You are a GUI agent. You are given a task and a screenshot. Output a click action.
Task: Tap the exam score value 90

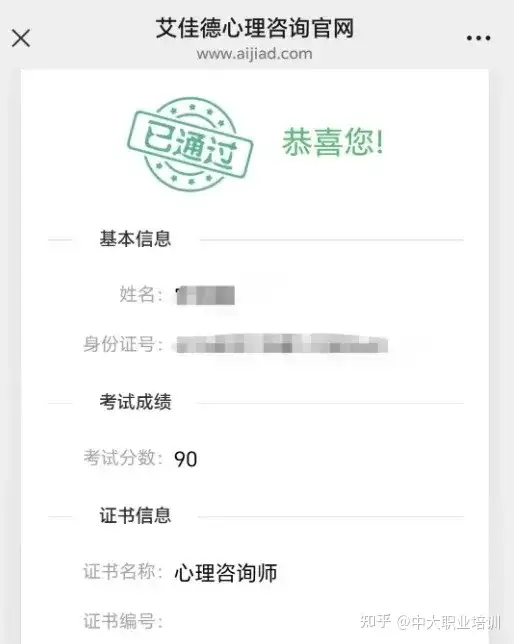[186, 459]
